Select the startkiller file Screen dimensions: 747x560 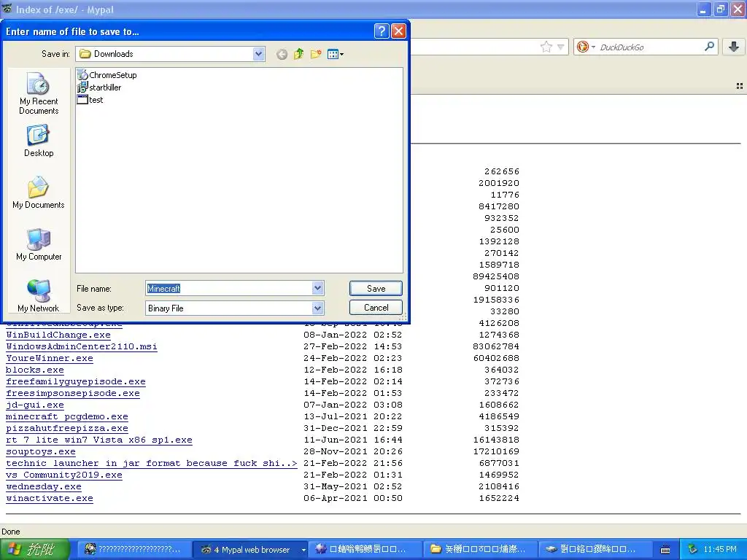99,87
